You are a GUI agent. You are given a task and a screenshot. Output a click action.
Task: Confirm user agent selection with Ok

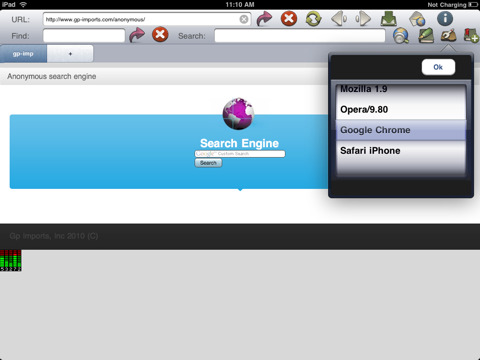click(438, 67)
